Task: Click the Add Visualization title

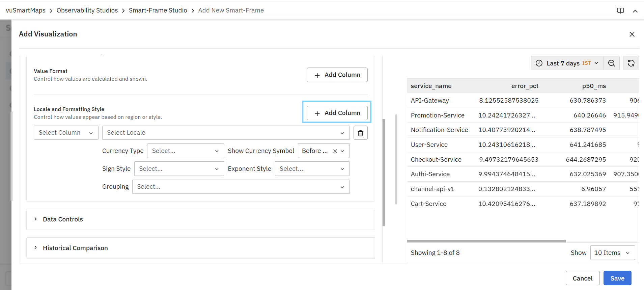Action: click(48, 34)
